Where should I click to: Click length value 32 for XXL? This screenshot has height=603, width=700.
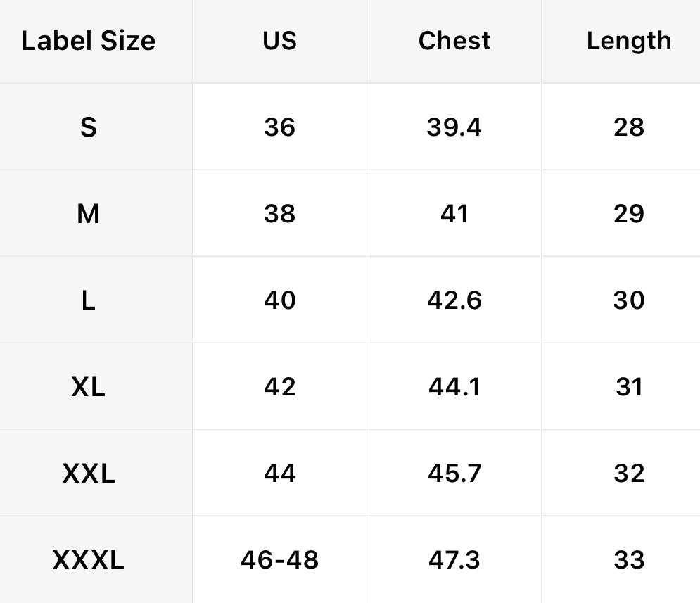pyautogui.click(x=628, y=474)
